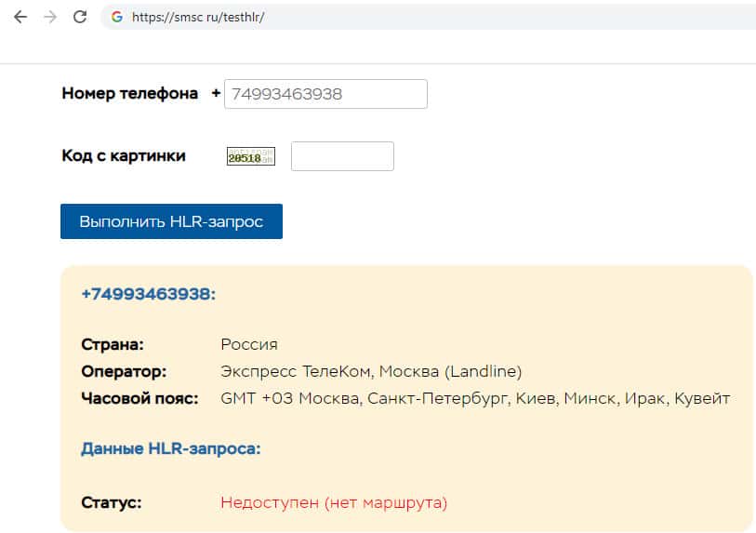
Task: Focus the address bar URL smsc.ru/testhlr/
Action: (198, 17)
